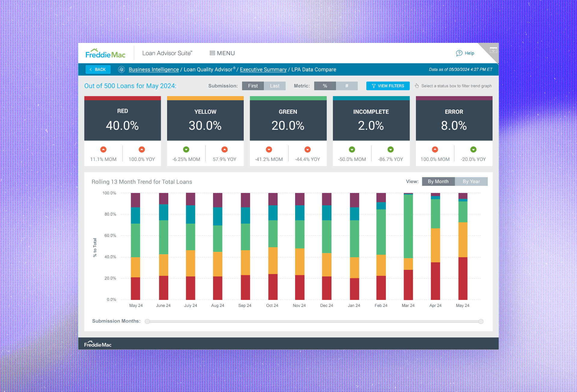
Task: Switch the trend view to By Year
Action: [x=471, y=181]
